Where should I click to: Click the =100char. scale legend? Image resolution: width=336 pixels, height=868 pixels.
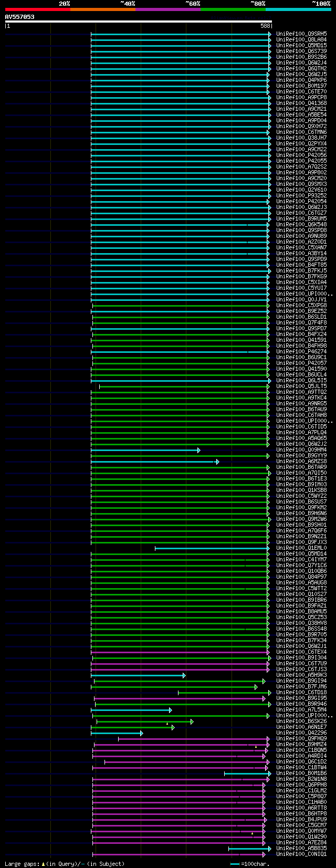point(250,863)
